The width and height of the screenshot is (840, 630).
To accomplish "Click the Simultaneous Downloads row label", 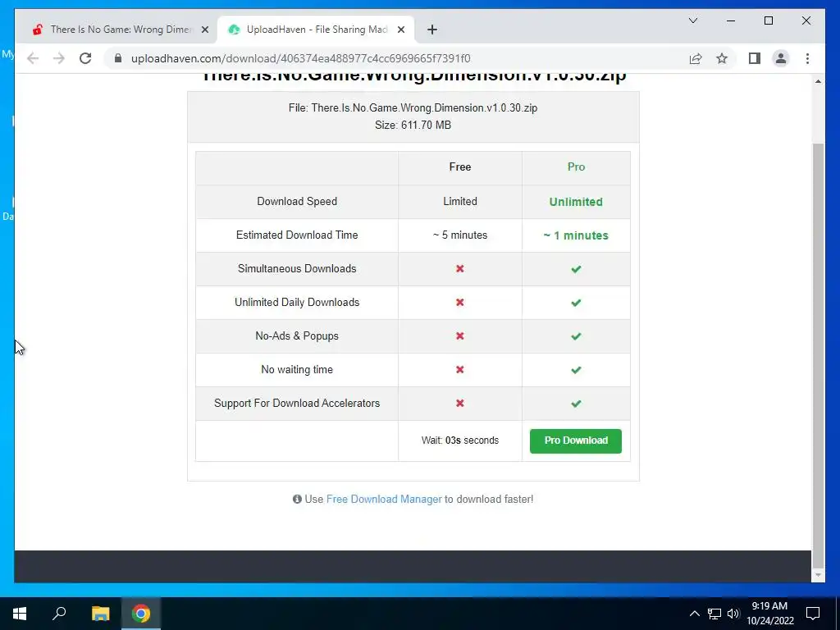I will click(297, 269).
